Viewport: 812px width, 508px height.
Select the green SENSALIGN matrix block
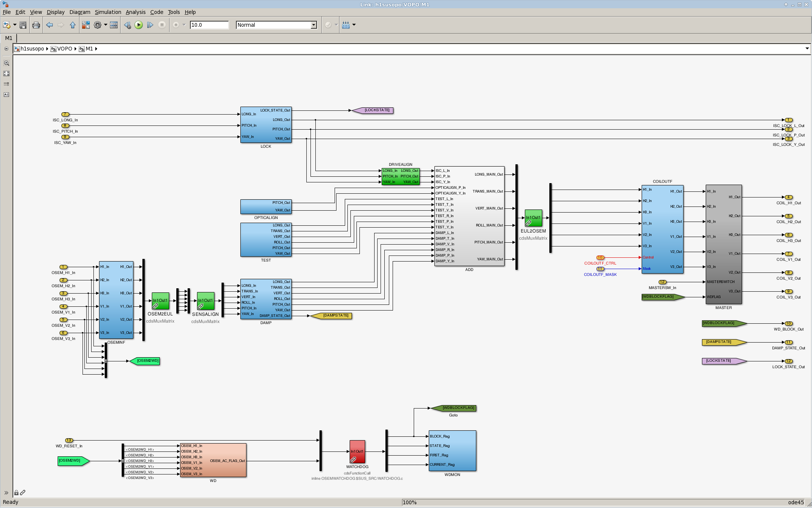[205, 301]
